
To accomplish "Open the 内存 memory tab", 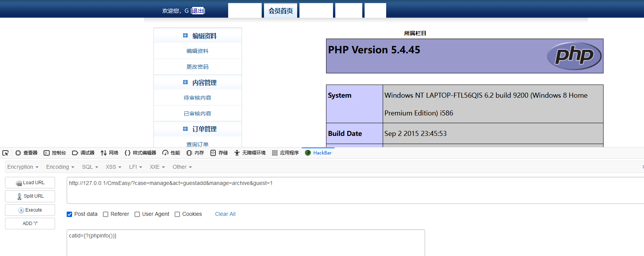I will coord(195,153).
